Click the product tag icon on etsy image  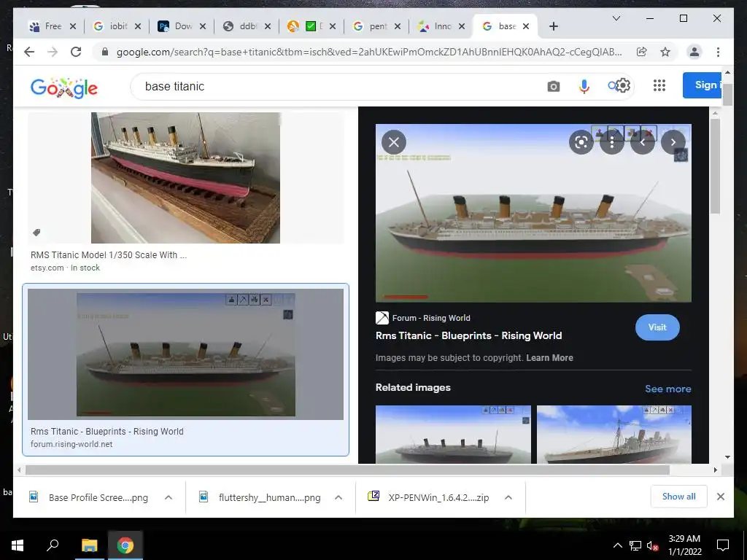point(36,233)
